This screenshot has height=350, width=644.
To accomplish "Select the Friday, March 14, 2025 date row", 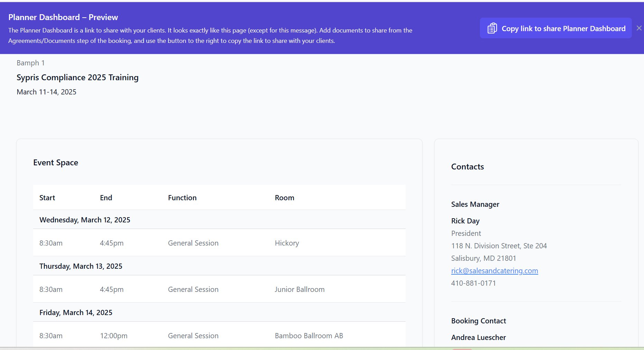I will [x=76, y=313].
